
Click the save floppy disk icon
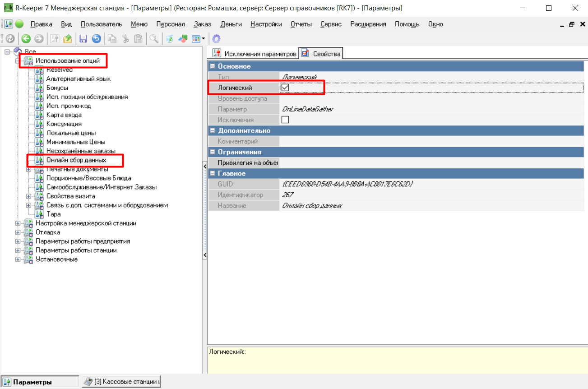83,39
